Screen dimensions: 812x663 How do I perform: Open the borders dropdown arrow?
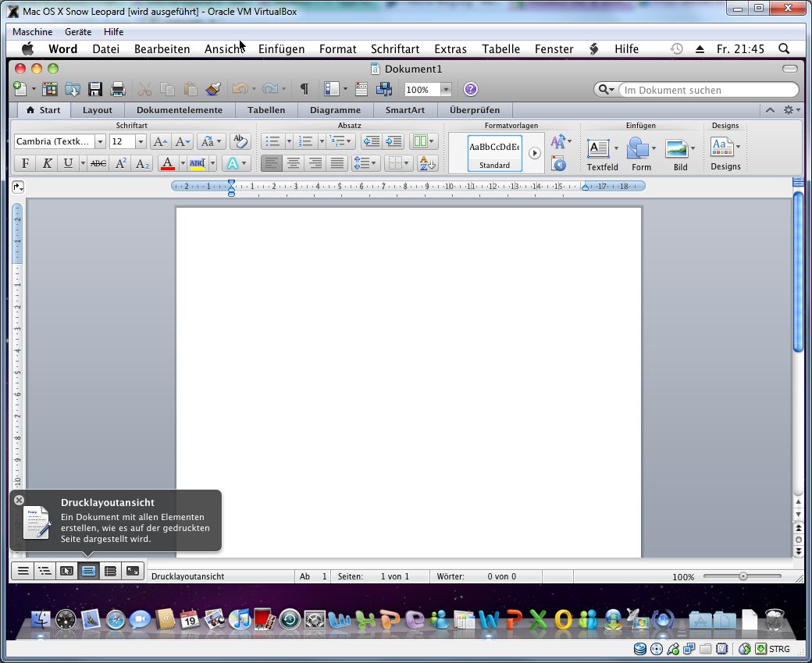coord(406,164)
